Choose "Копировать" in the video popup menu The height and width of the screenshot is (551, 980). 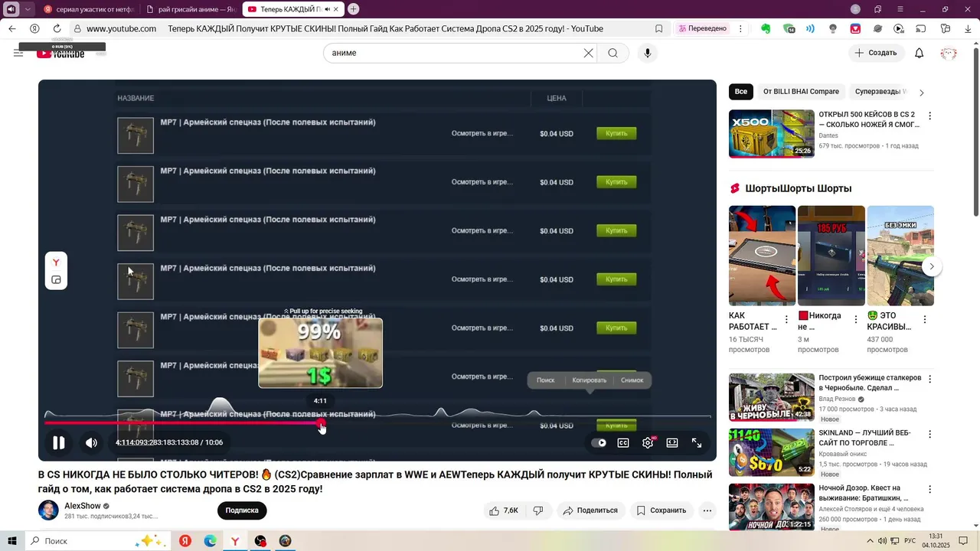pos(590,380)
